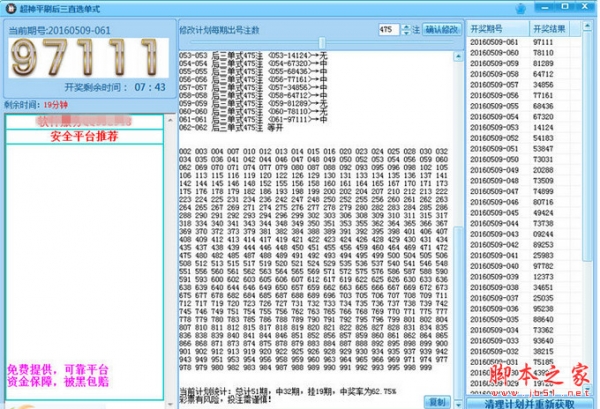Click the app logo in title bar
The height and width of the screenshot is (409, 600).
pos(11,8)
